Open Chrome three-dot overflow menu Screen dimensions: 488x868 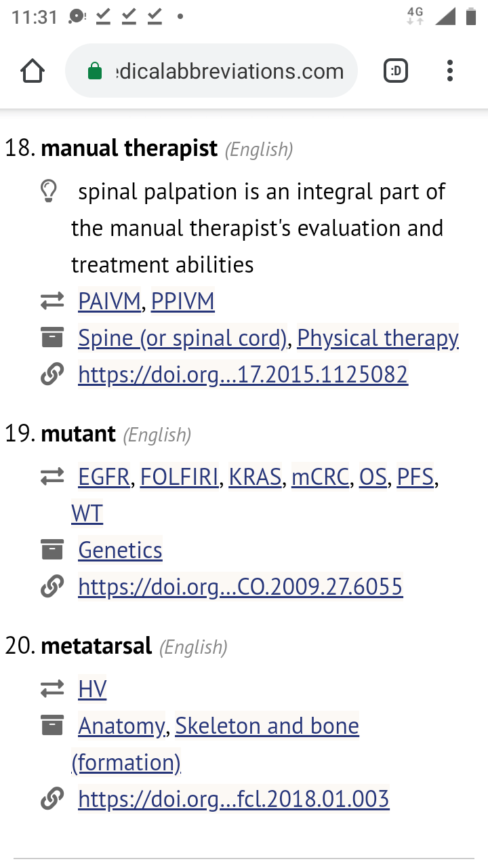point(450,71)
